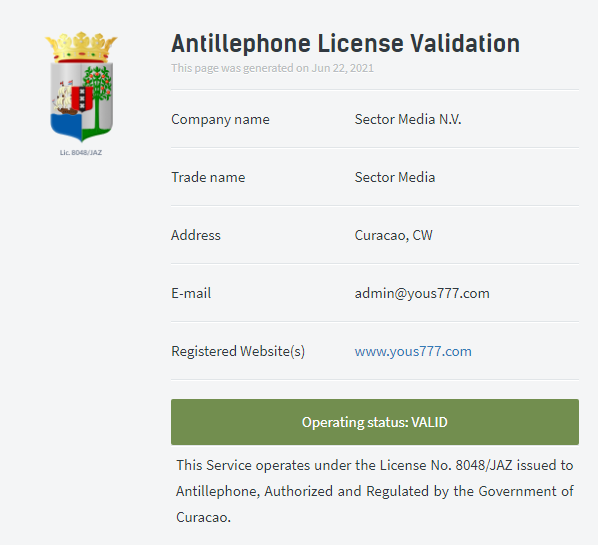
Task: Click the E-mail field label
Action: pos(191,293)
